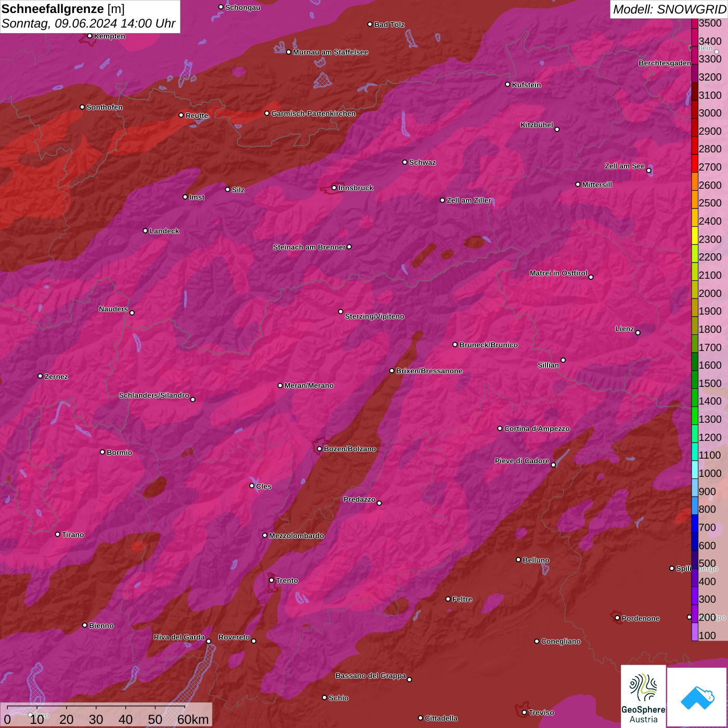Click the 3500 legend color swatch

695,23
